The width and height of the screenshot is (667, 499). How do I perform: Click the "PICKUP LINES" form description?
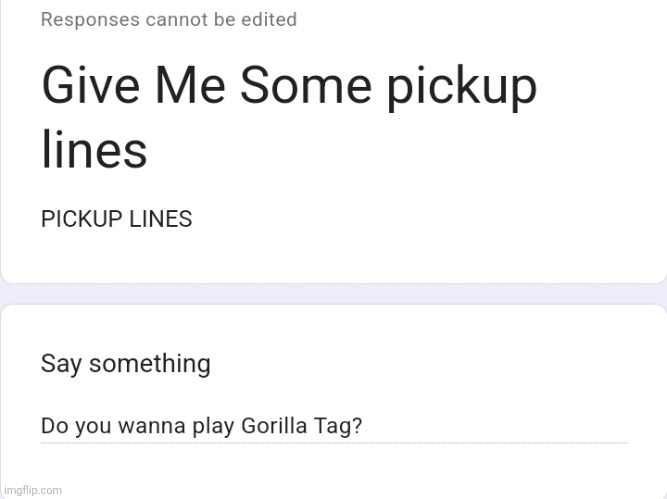[x=116, y=219]
